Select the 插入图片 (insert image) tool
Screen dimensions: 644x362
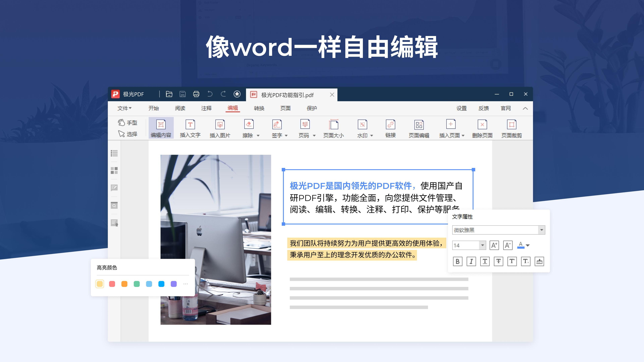(220, 128)
